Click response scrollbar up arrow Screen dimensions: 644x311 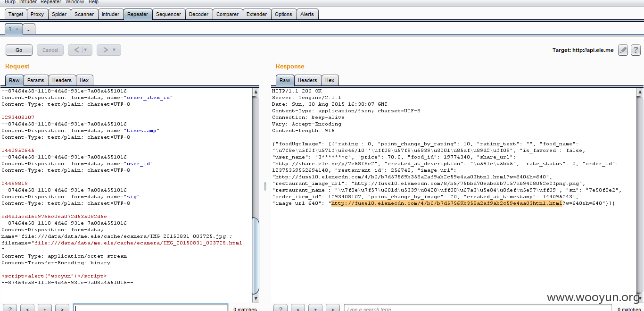640,92
